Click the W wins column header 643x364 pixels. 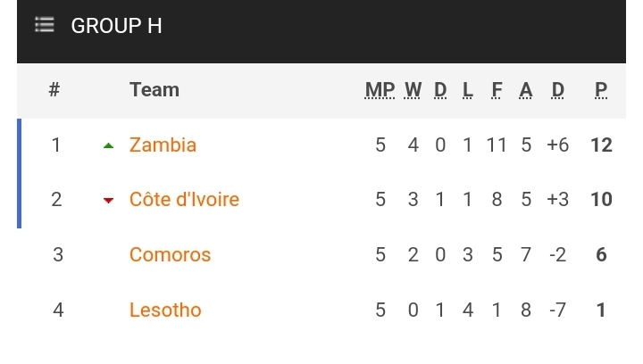coord(413,89)
